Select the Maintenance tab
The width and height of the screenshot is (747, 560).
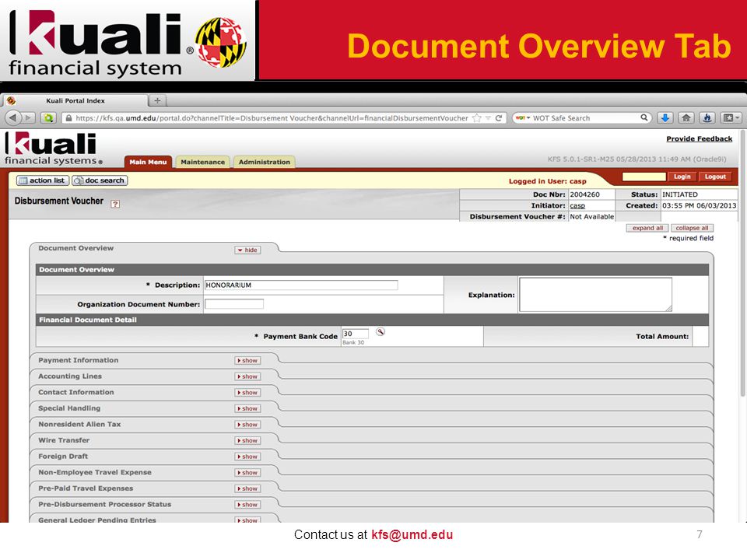pyautogui.click(x=203, y=162)
